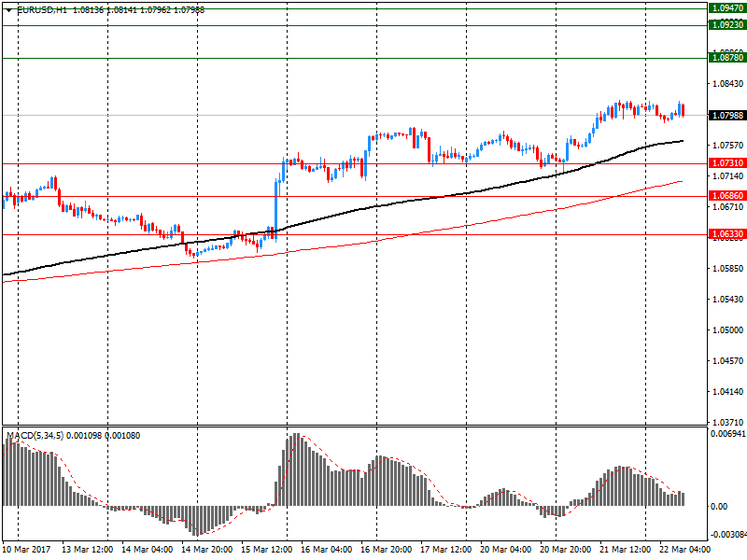This screenshot has height=560, width=747.
Task: Click the 16 Mar 04:00 time axis label
Action: pos(326,550)
